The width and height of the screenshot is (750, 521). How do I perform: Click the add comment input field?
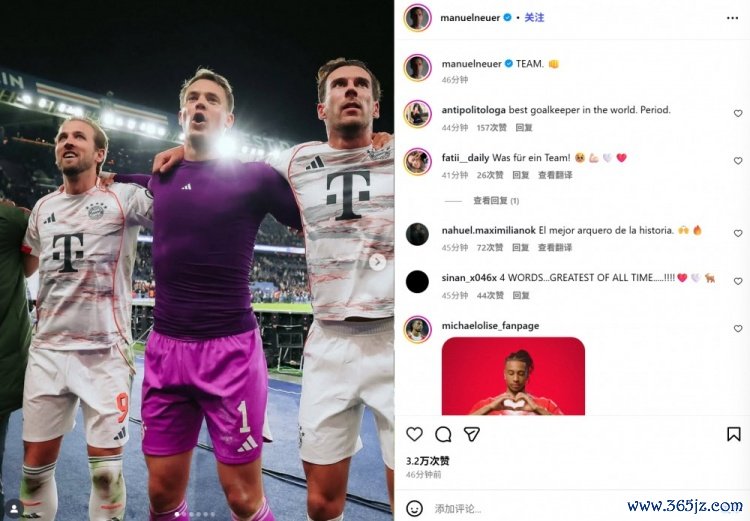(x=526, y=509)
